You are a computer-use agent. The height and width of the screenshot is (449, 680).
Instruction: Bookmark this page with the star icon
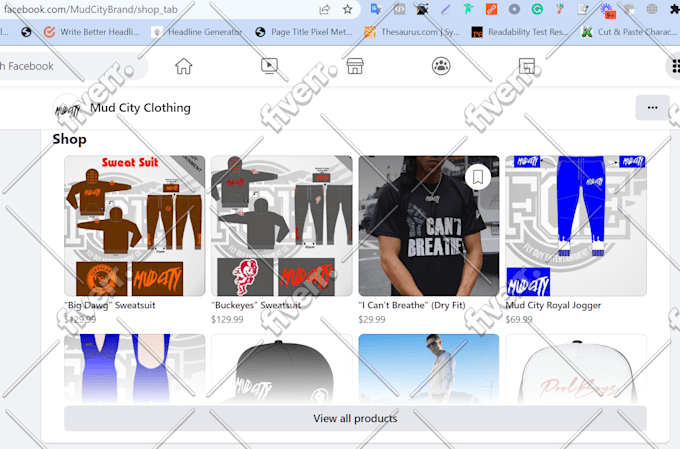click(347, 10)
